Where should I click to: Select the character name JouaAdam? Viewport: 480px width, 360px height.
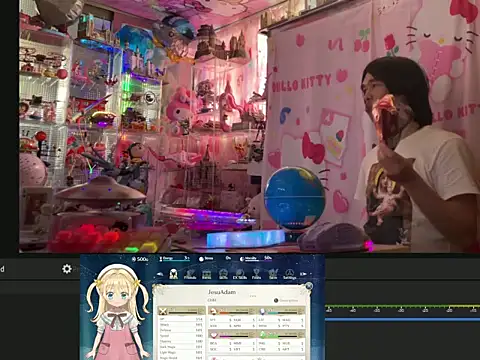click(x=222, y=292)
